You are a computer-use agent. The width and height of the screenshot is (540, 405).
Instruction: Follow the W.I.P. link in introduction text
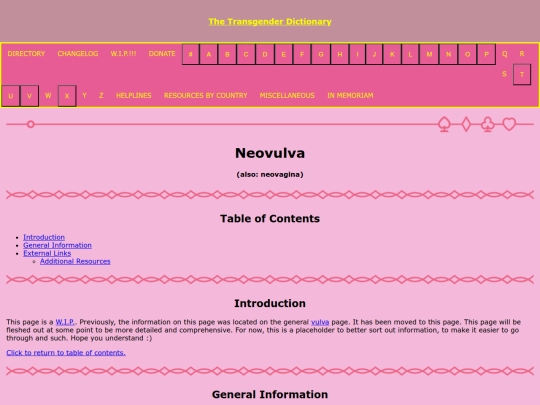(65, 322)
